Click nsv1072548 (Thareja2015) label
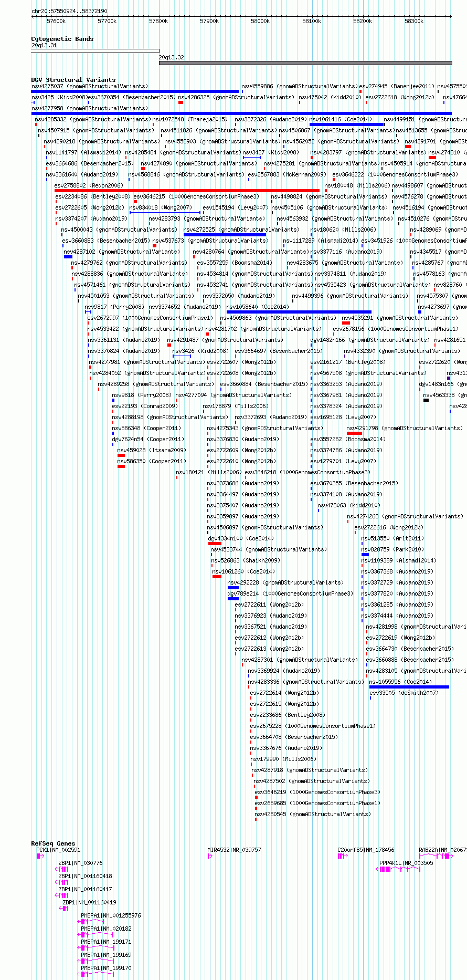 190,119
